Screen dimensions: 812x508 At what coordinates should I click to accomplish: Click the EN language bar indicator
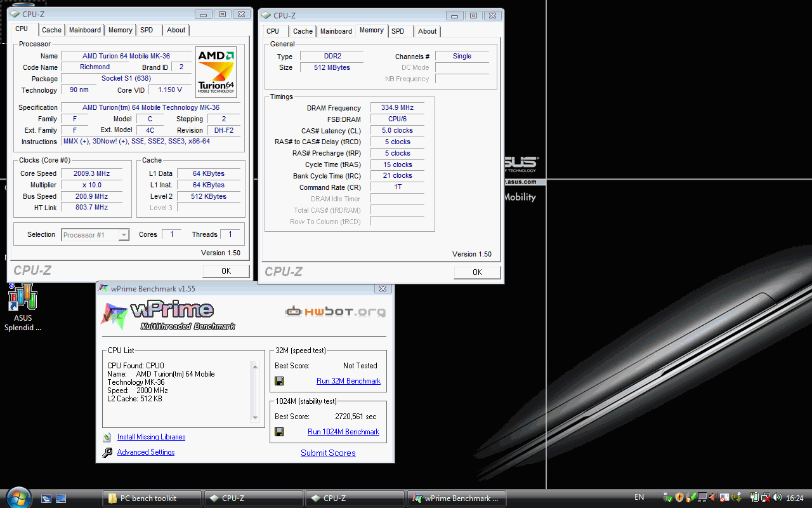pos(639,498)
